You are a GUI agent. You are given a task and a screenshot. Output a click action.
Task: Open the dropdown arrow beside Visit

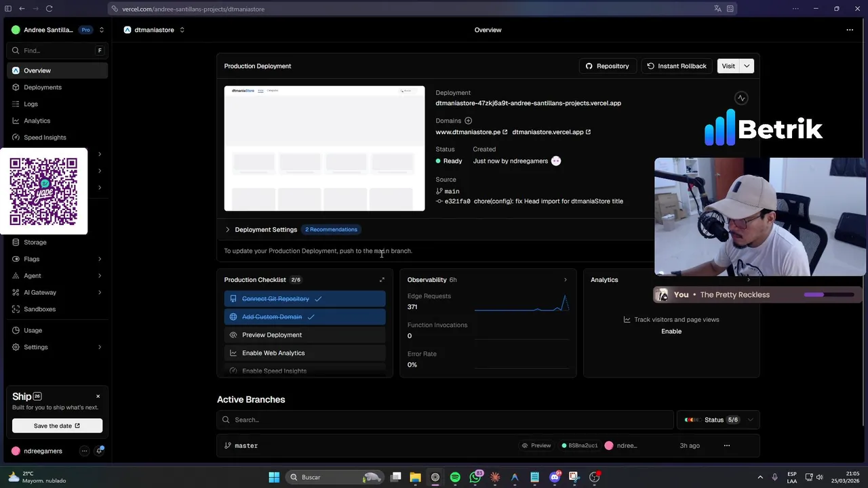(747, 66)
